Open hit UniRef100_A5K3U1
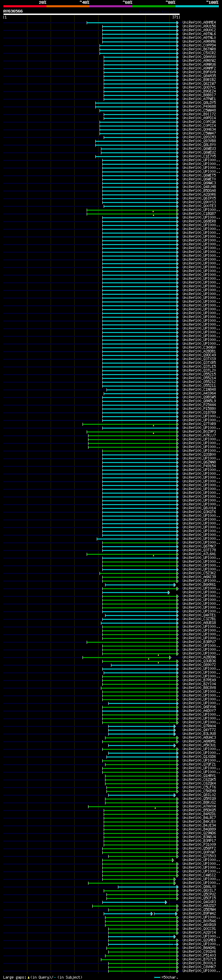 click(x=199, y=745)
